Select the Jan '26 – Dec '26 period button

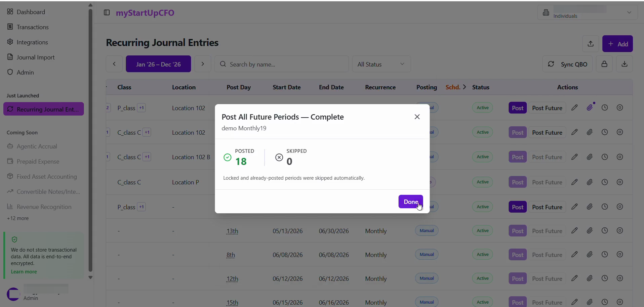coord(158,64)
